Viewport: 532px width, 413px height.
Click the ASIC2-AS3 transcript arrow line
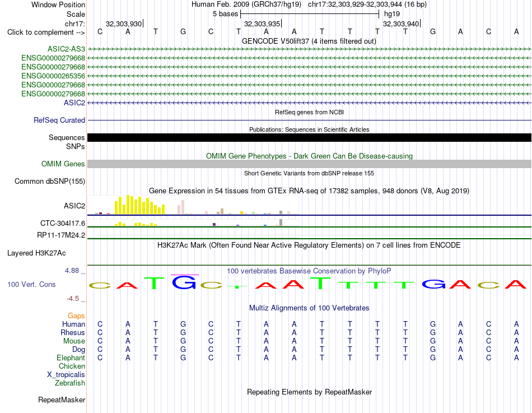click(x=309, y=49)
